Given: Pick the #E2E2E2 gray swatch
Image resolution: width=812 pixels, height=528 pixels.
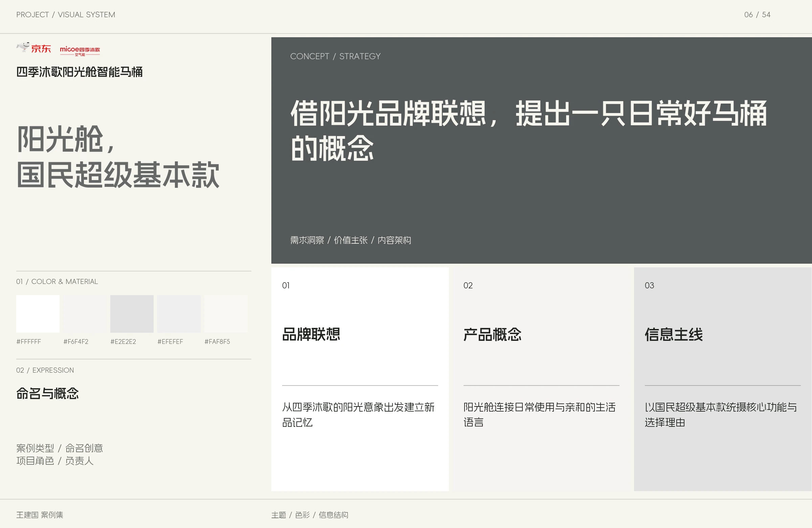Looking at the screenshot, I should click(132, 314).
